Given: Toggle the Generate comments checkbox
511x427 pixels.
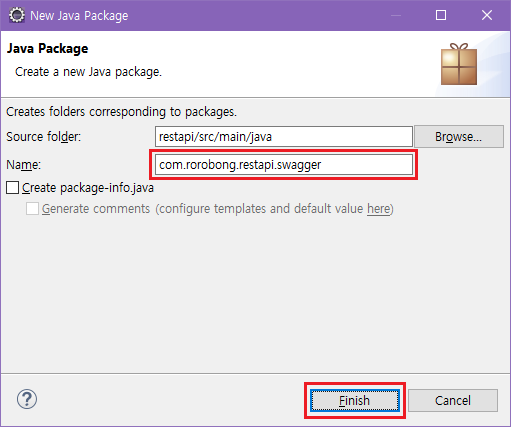Looking at the screenshot, I should (32, 209).
